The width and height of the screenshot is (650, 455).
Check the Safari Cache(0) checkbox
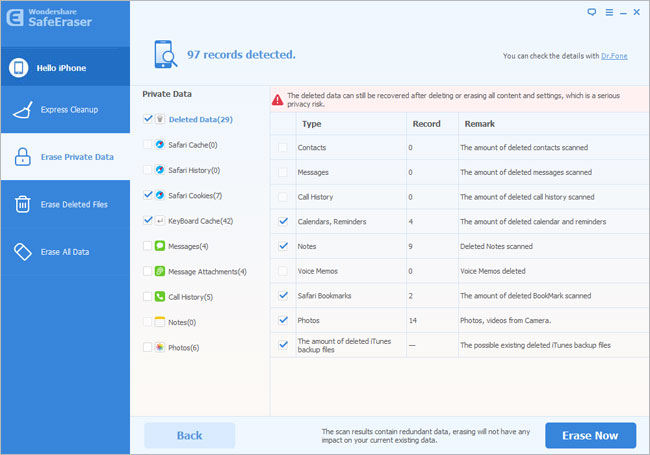(147, 144)
